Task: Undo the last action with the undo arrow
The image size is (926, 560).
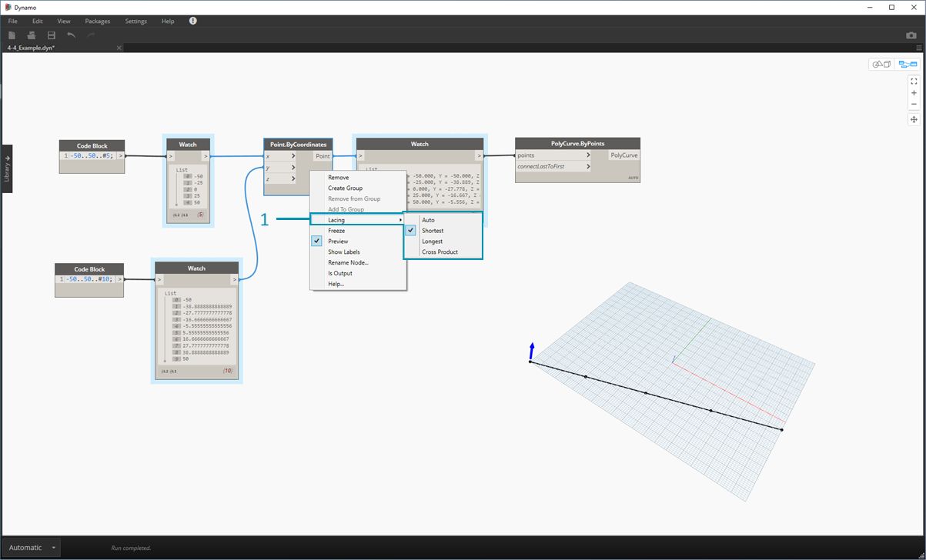Action: (x=71, y=35)
